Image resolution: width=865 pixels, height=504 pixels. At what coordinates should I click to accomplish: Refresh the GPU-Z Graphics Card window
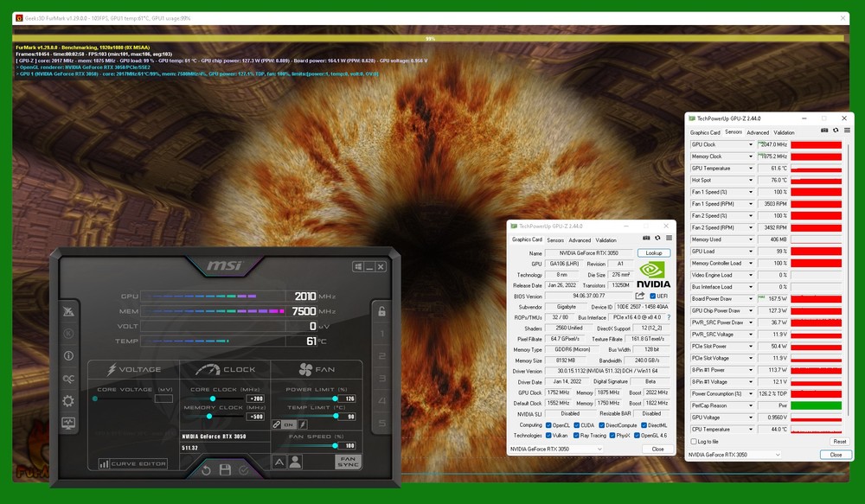point(657,239)
